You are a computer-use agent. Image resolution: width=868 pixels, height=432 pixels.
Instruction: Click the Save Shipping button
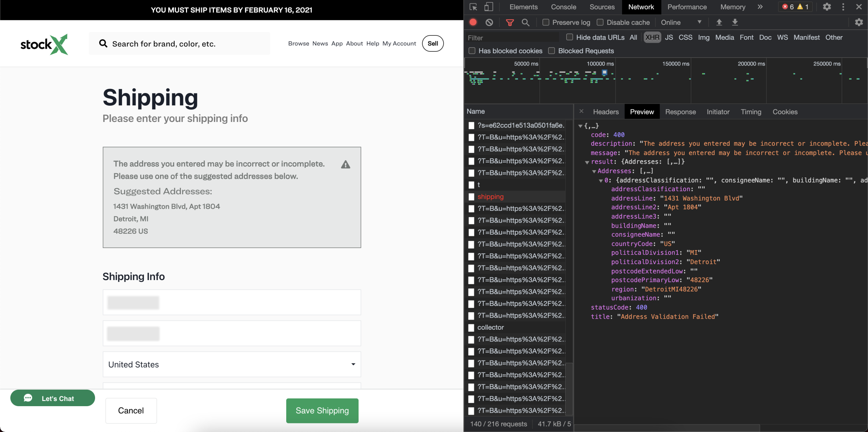pyautogui.click(x=322, y=410)
